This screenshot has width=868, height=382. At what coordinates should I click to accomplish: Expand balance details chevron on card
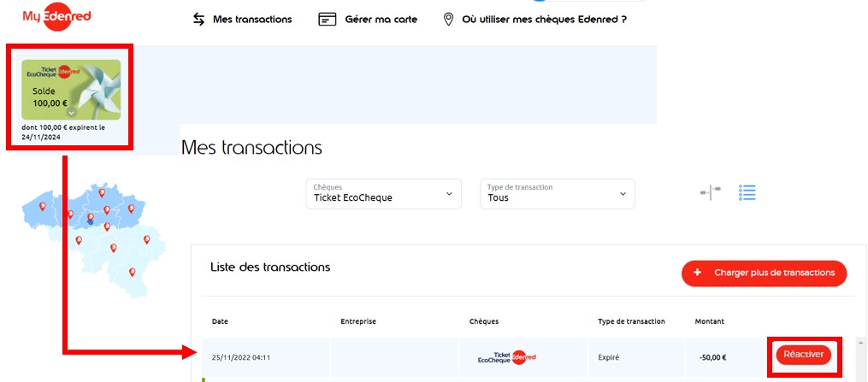click(x=71, y=112)
